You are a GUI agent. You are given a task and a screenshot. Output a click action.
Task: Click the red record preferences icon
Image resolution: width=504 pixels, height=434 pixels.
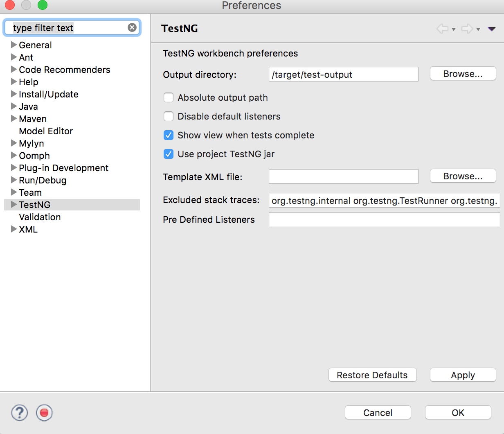tap(44, 413)
